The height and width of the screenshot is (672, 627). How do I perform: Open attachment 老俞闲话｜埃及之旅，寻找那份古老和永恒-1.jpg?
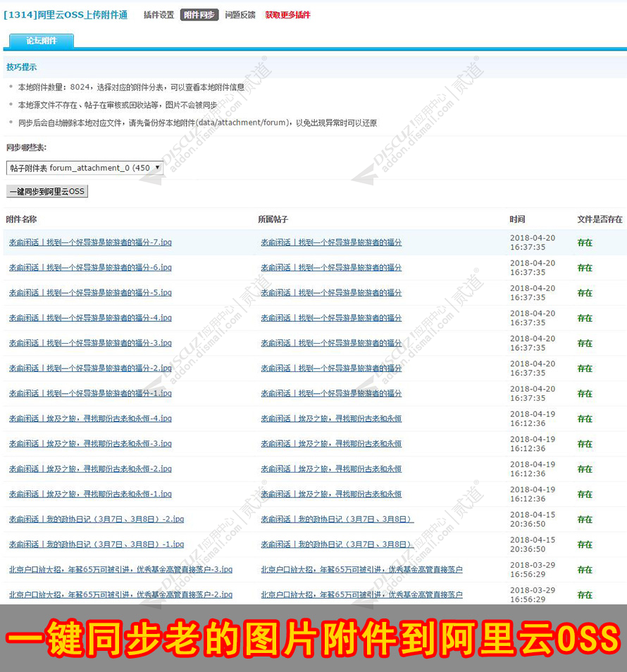point(87,494)
